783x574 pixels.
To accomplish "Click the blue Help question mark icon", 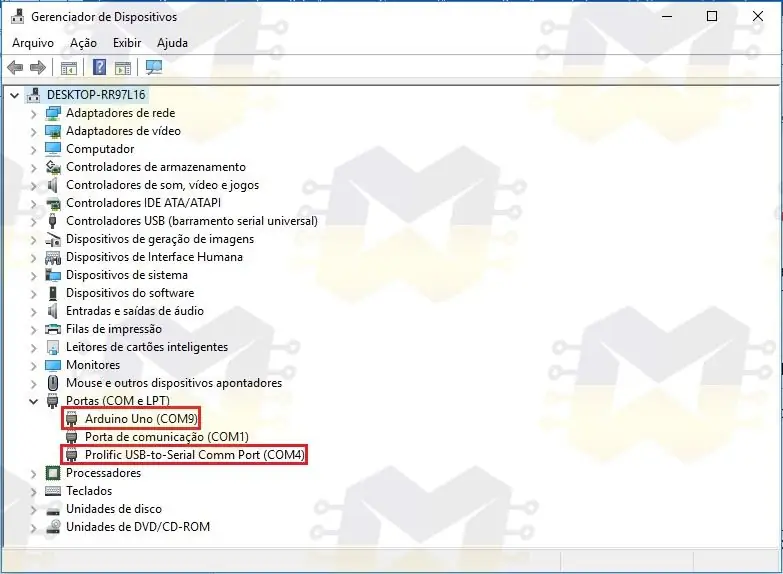I will (99, 67).
